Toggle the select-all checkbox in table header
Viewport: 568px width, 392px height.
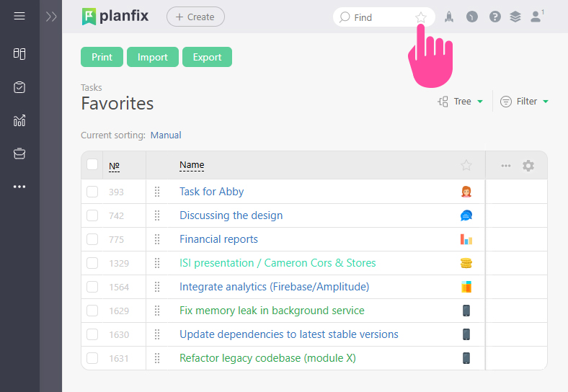92,165
